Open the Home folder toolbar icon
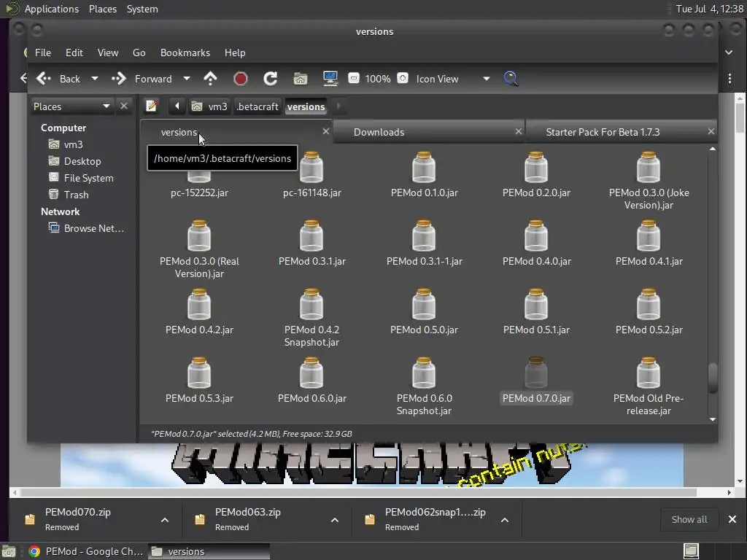 tap(300, 79)
